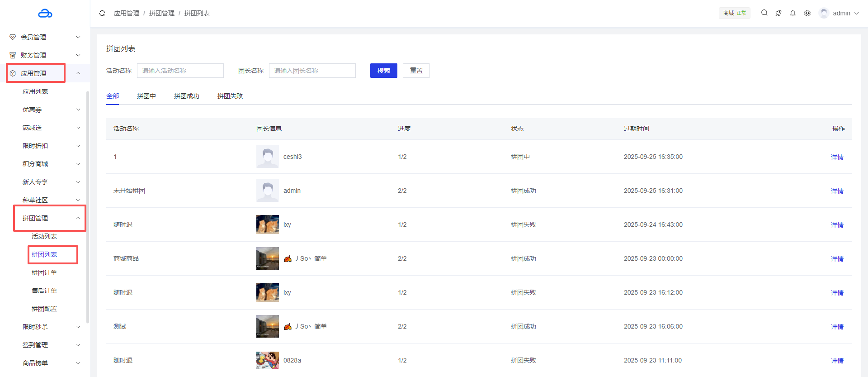Screen dimensions: 868x377
Task: Open the admin user dropdown
Action: coord(840,13)
